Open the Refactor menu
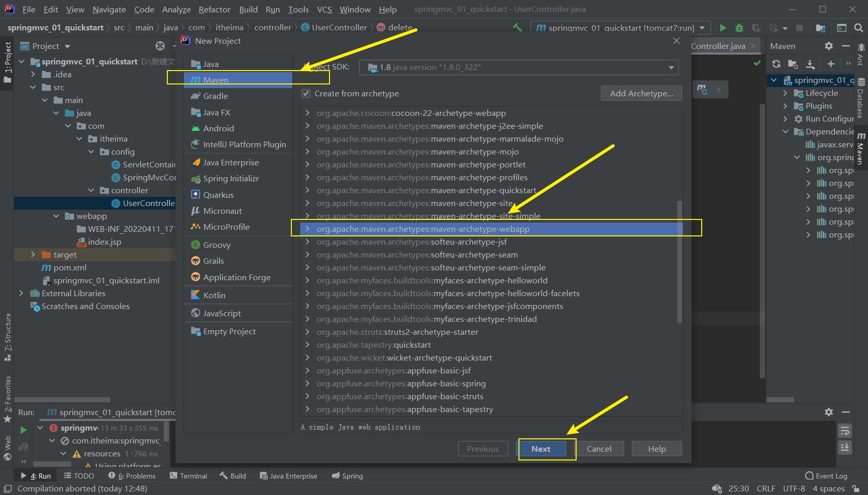 click(214, 9)
